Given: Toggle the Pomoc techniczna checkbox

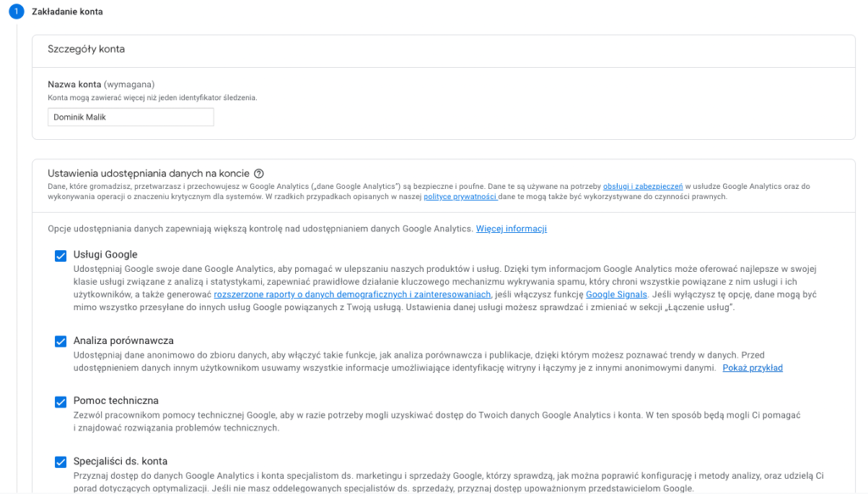Looking at the screenshot, I should (60, 401).
